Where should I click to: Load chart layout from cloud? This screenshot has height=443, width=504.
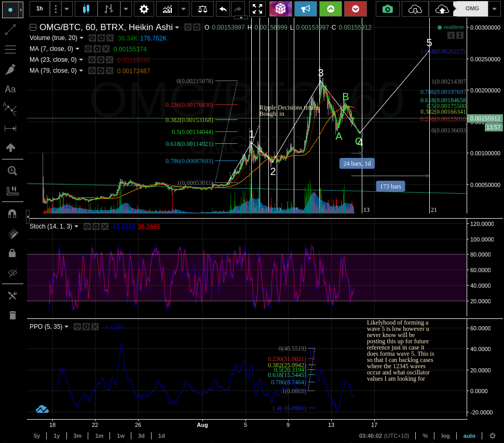[415, 9]
